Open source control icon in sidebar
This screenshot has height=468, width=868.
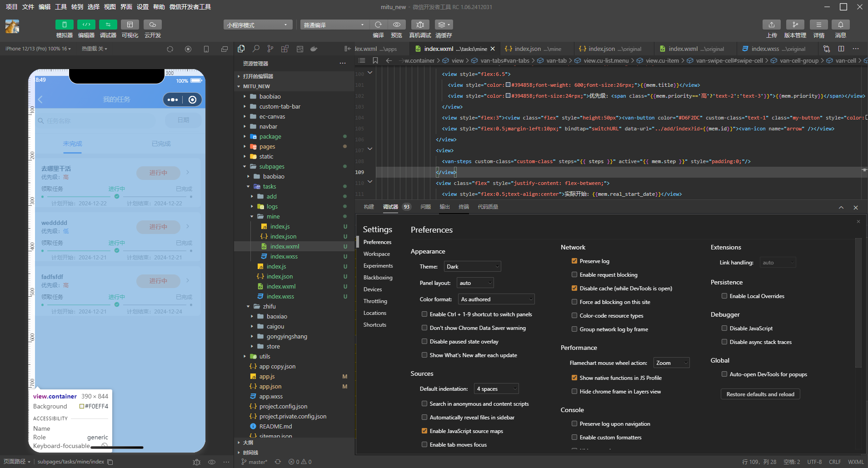coord(270,49)
